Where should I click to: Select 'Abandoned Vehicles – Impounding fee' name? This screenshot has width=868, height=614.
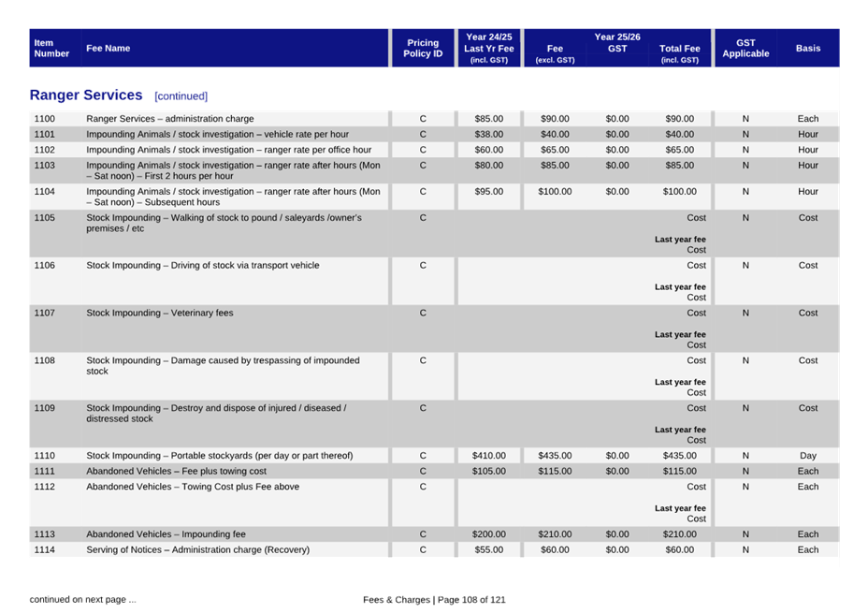click(166, 534)
